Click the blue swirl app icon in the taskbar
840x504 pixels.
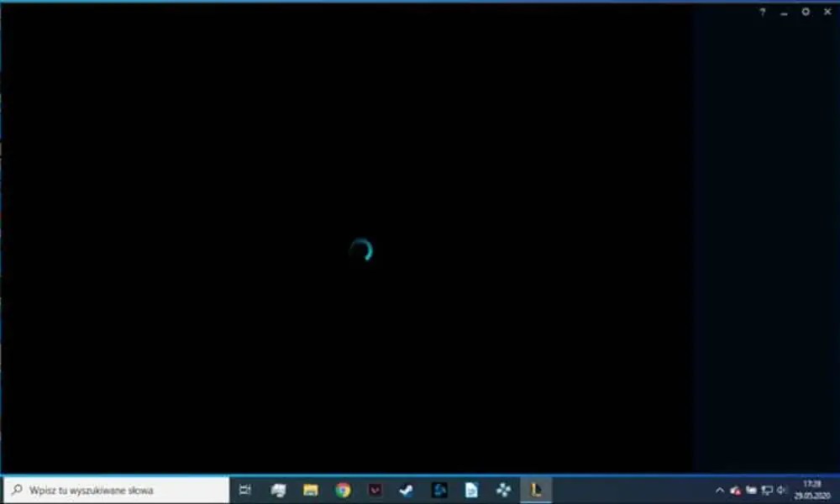pyautogui.click(x=439, y=491)
